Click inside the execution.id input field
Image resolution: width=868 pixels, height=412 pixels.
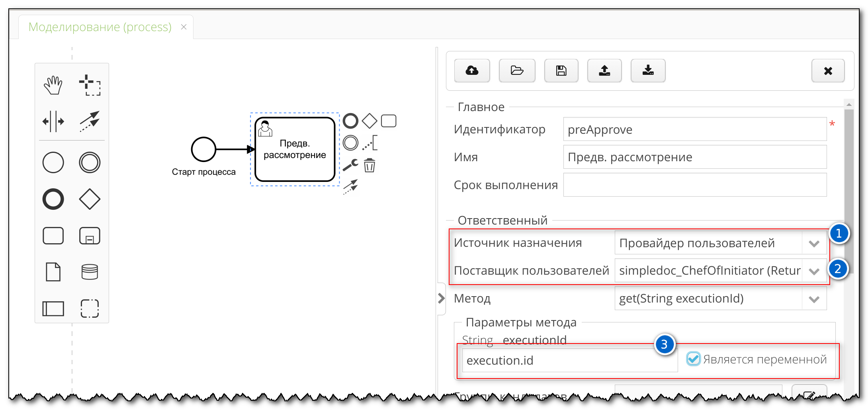(569, 360)
